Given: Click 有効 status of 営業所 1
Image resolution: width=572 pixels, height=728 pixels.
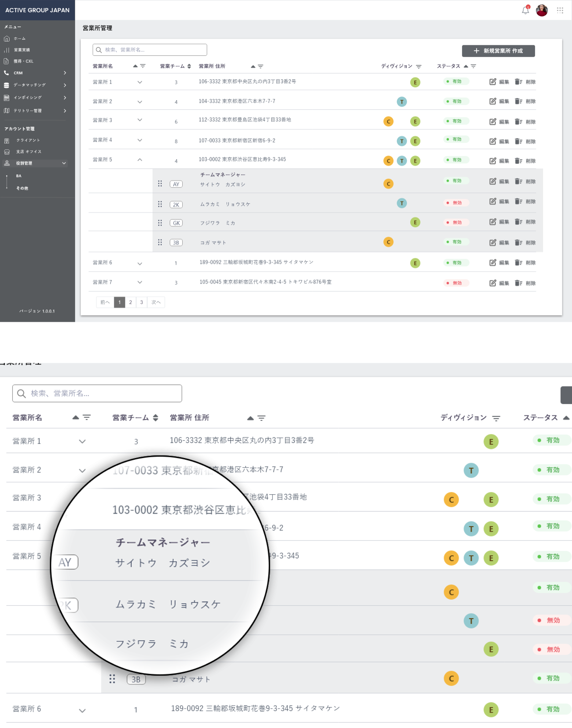Looking at the screenshot, I should pyautogui.click(x=456, y=81).
